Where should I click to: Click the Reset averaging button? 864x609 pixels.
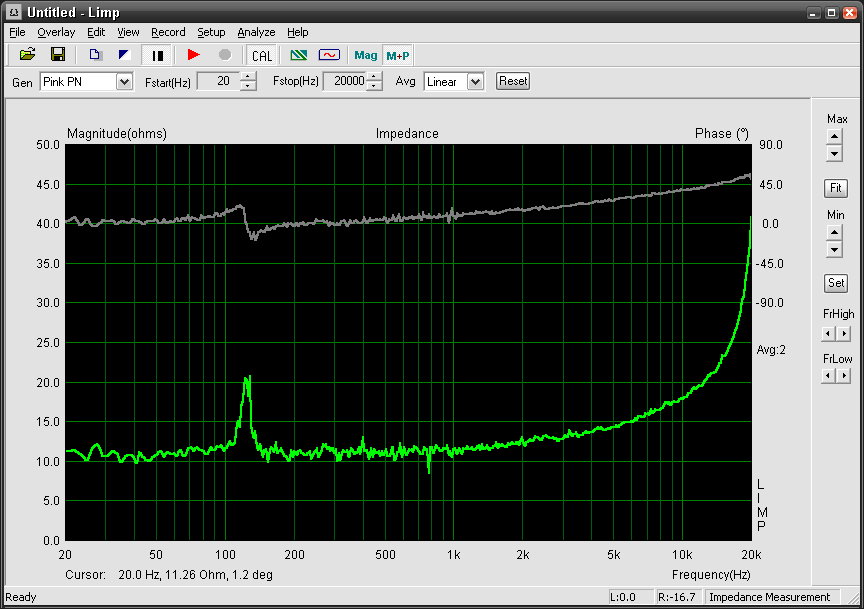(x=513, y=82)
